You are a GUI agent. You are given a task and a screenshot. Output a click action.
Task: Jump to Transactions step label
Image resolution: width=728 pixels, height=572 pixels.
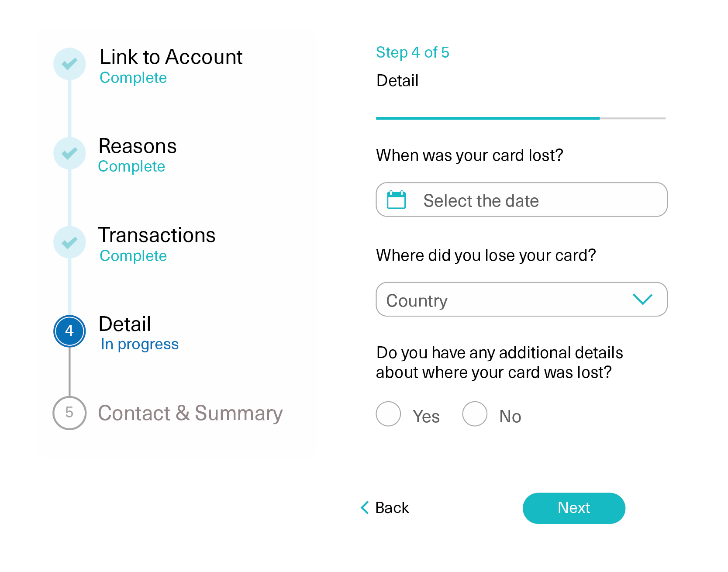(157, 235)
